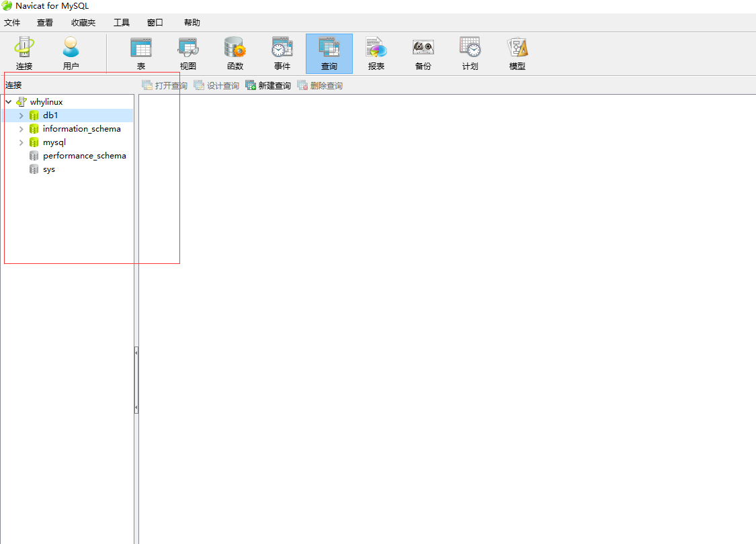Click the 连接 panel header label

pos(13,85)
